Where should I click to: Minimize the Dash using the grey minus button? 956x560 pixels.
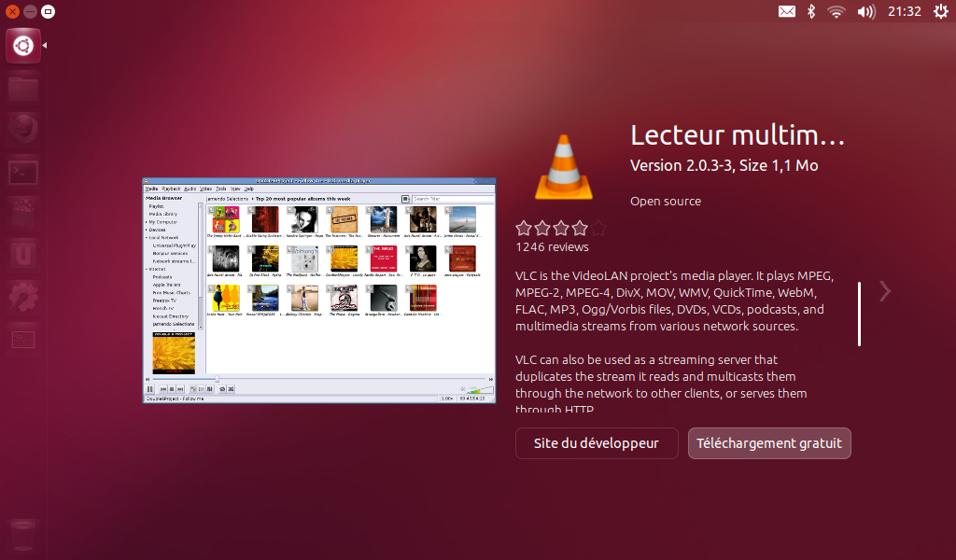click(30, 11)
